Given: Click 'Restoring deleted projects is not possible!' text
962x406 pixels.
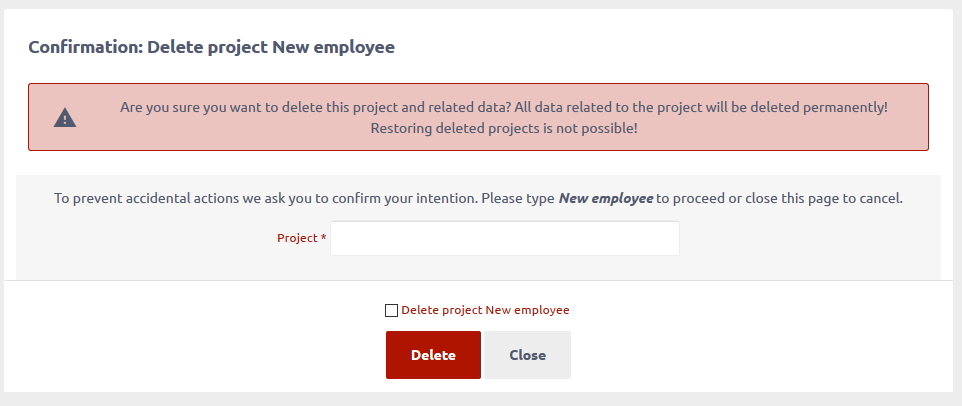Looking at the screenshot, I should [x=504, y=129].
